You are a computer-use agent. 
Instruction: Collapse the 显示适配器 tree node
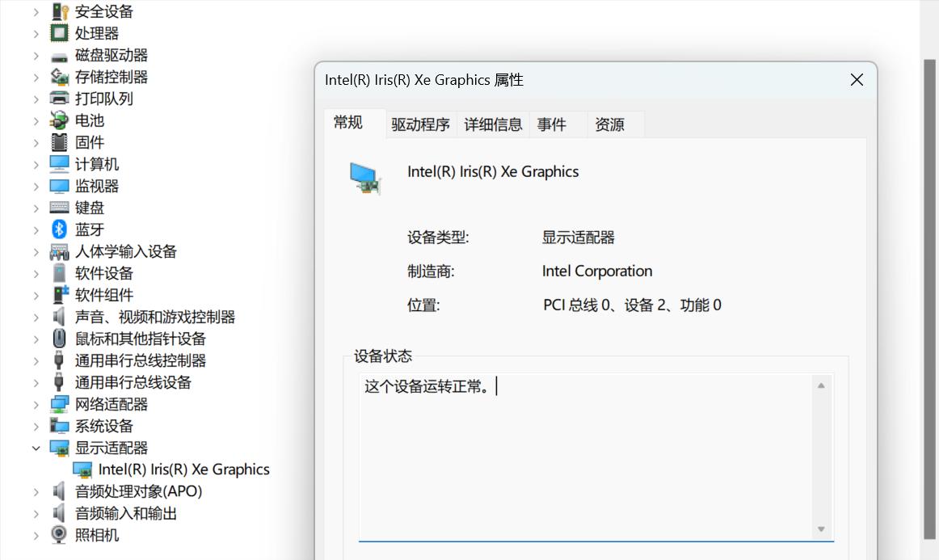(x=36, y=448)
